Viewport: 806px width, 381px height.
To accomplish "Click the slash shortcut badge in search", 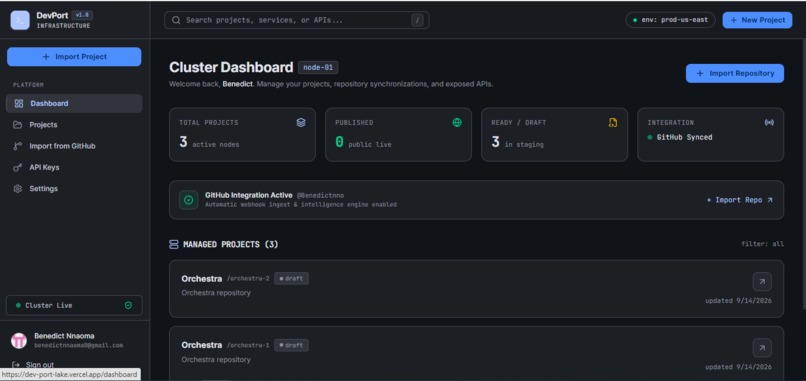I will coord(417,20).
